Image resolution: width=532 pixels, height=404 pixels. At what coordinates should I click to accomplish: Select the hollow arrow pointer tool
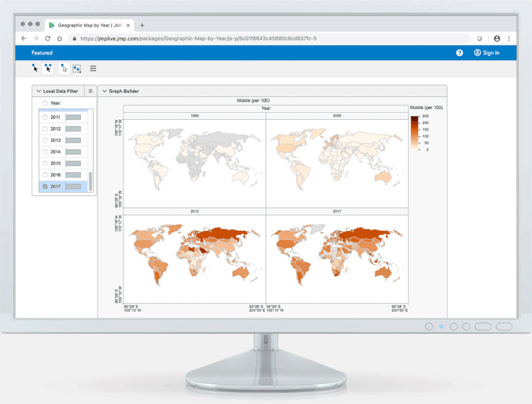click(x=64, y=69)
